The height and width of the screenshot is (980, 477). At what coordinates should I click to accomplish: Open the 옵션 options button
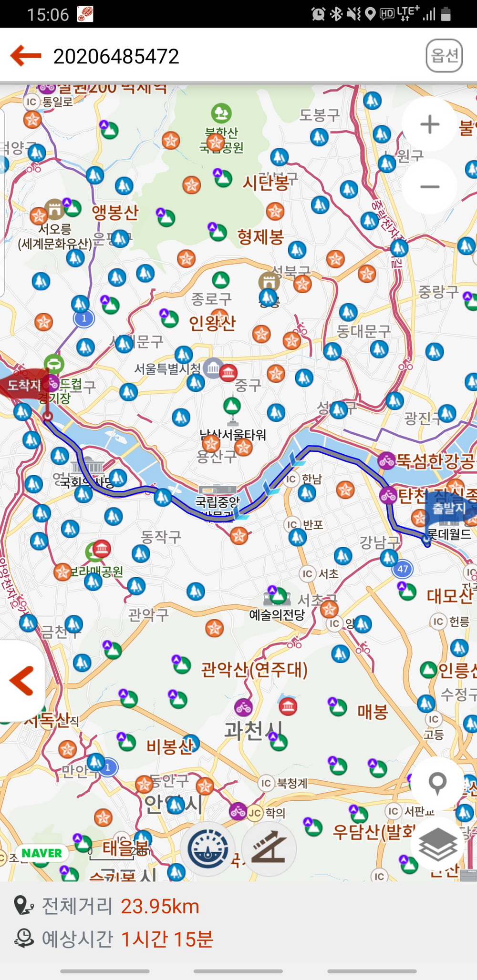click(444, 56)
